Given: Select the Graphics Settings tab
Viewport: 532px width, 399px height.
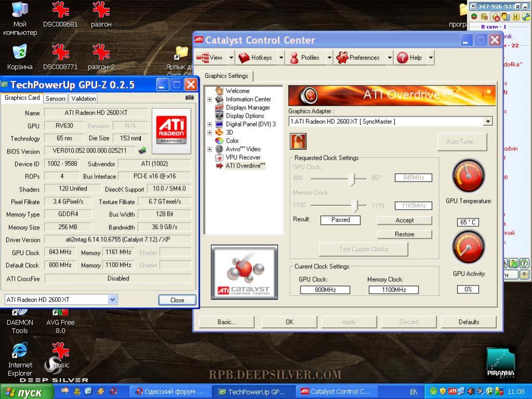Looking at the screenshot, I should 226,76.
